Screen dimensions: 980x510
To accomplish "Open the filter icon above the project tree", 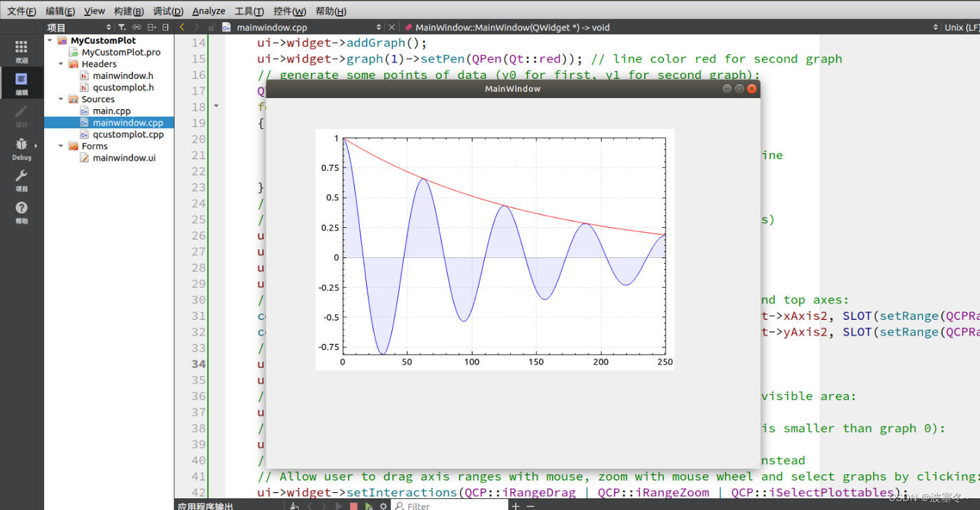I will coord(122,26).
